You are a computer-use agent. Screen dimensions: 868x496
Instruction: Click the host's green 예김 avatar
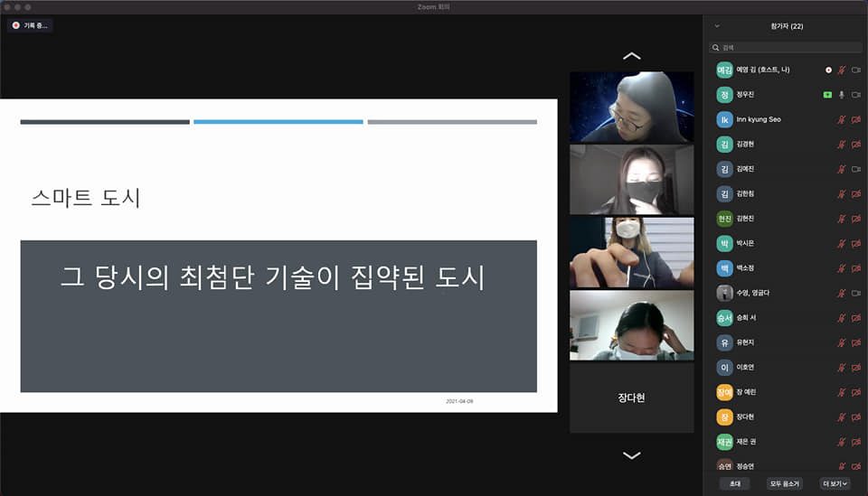[724, 70]
